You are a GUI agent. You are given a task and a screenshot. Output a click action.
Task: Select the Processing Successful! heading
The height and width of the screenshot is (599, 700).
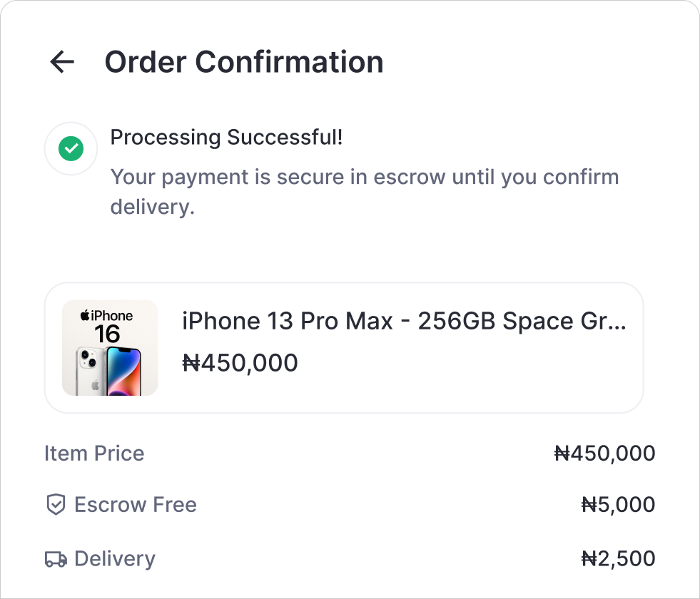(226, 138)
